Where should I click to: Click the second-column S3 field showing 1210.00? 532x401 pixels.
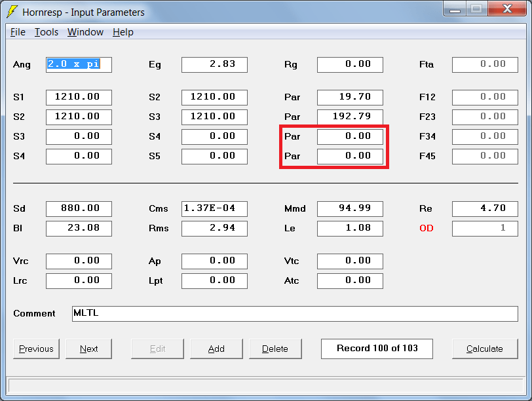point(214,117)
